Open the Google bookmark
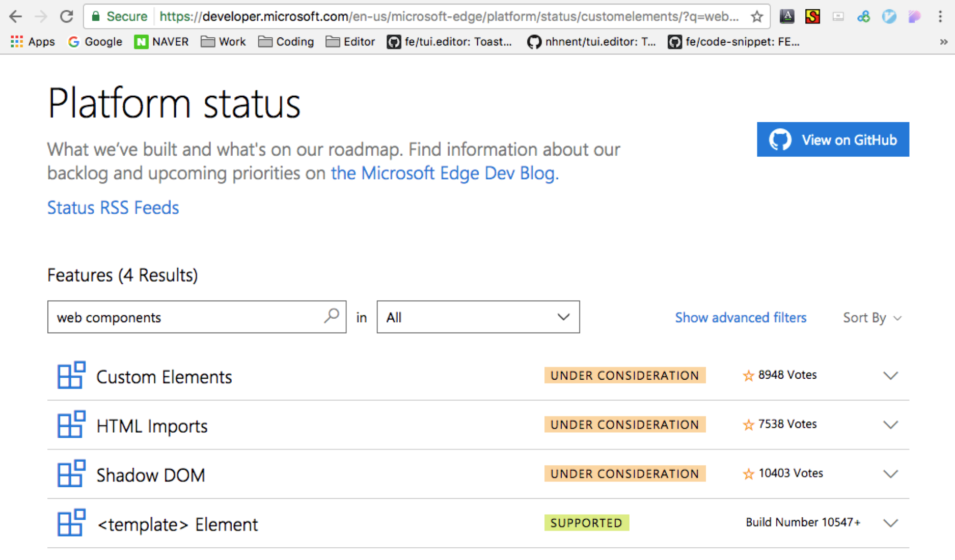This screenshot has height=560, width=955. 95,42
